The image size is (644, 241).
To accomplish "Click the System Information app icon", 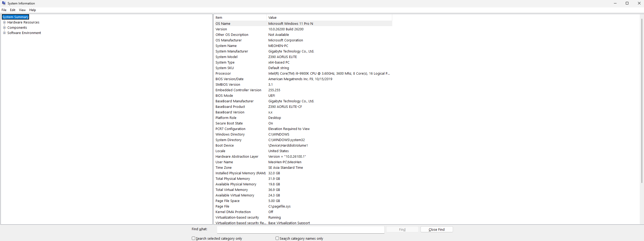I will 4,3.
